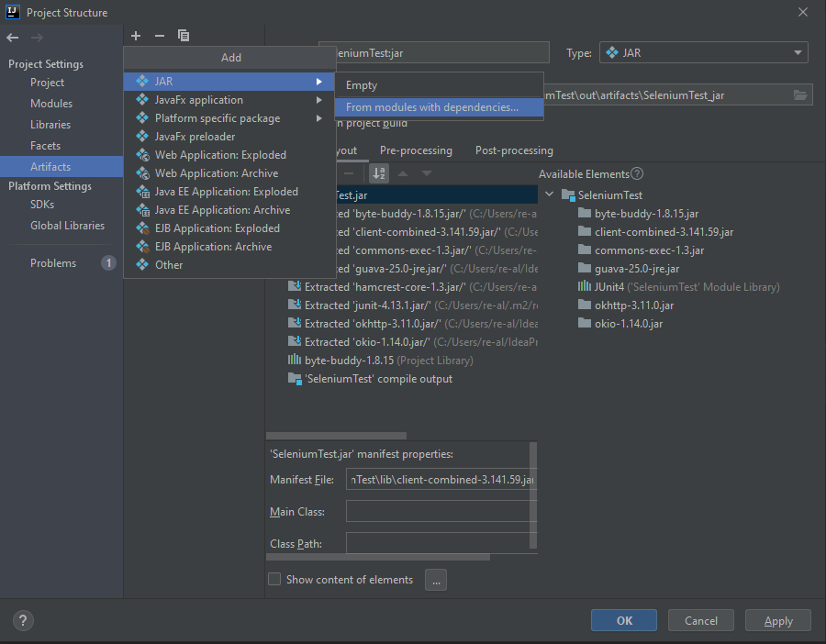Expand the JAR submenu arrow
The width and height of the screenshot is (826, 644).
tap(318, 82)
